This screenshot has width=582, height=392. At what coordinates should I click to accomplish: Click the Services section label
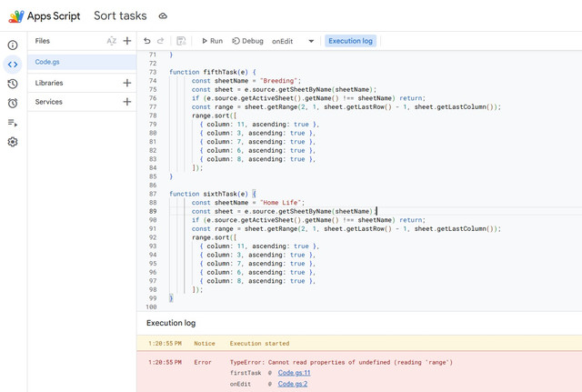pyautogui.click(x=48, y=102)
